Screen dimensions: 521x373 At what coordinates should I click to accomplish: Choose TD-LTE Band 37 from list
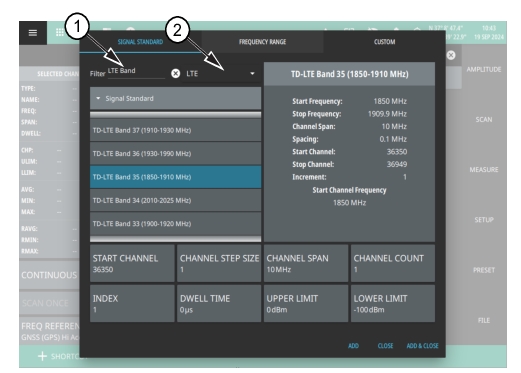click(x=175, y=130)
